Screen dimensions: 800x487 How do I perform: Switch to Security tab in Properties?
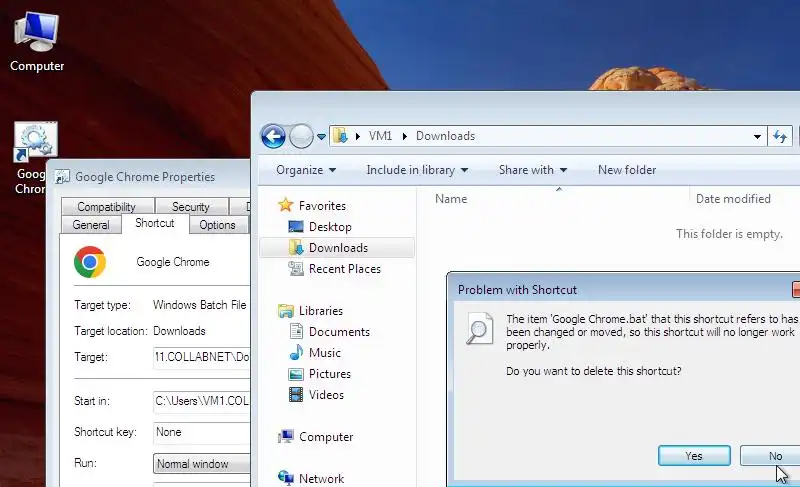click(191, 206)
